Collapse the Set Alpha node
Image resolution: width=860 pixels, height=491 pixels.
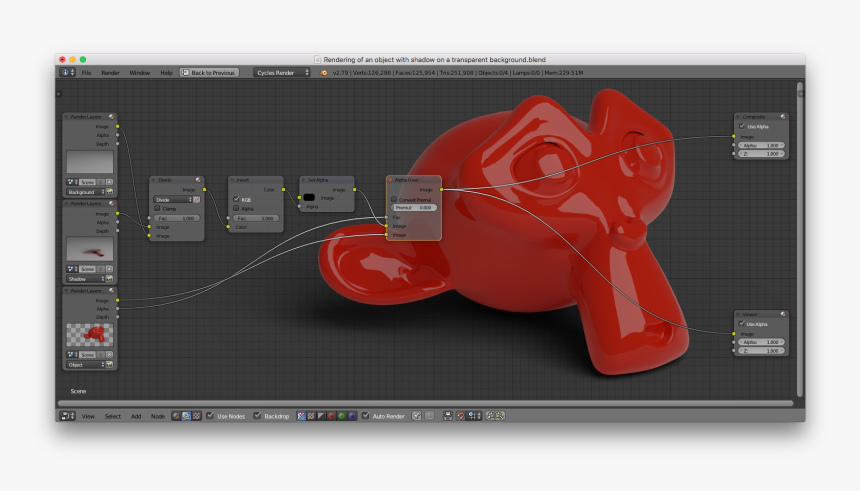pyautogui.click(x=303, y=180)
